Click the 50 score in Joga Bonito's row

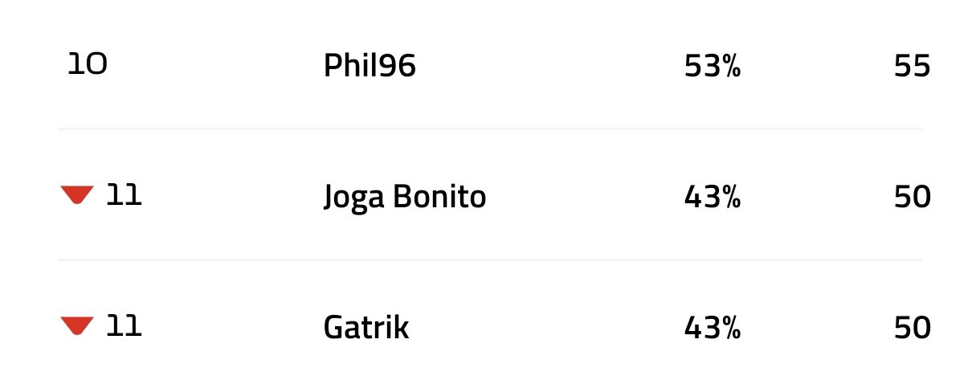click(912, 197)
